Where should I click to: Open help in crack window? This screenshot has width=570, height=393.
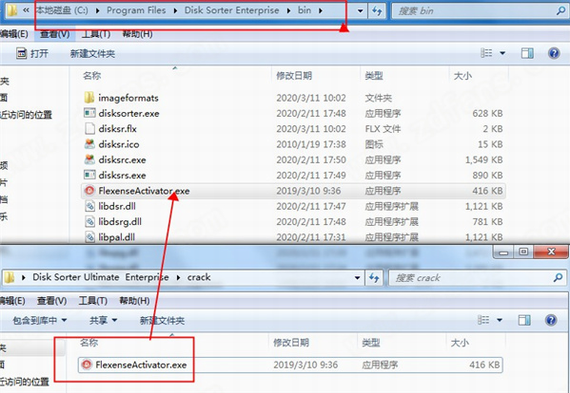551,320
